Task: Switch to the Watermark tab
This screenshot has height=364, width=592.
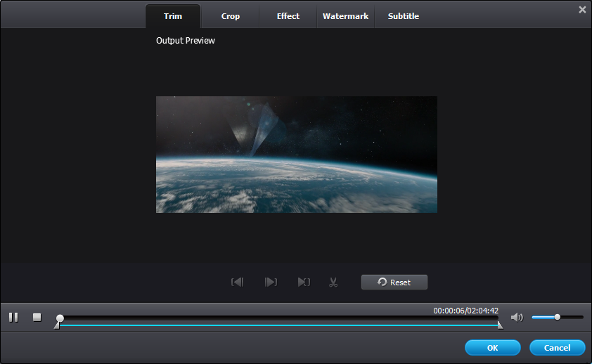Action: (x=345, y=16)
